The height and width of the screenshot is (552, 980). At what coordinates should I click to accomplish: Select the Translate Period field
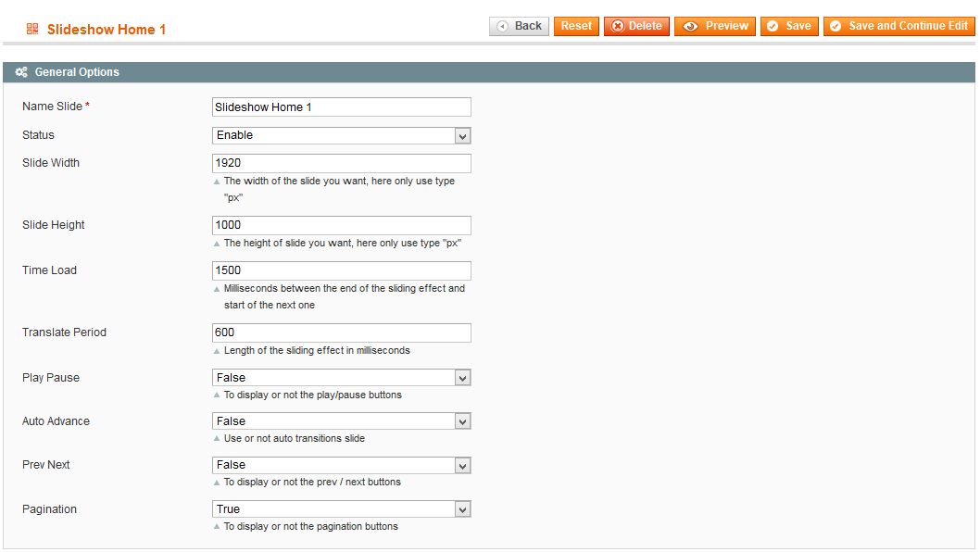point(341,332)
